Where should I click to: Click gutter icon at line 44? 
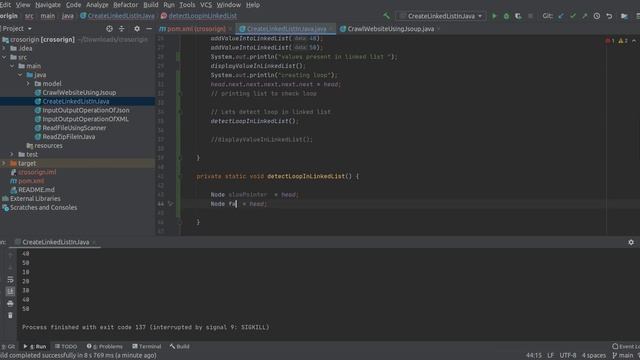click(171, 204)
